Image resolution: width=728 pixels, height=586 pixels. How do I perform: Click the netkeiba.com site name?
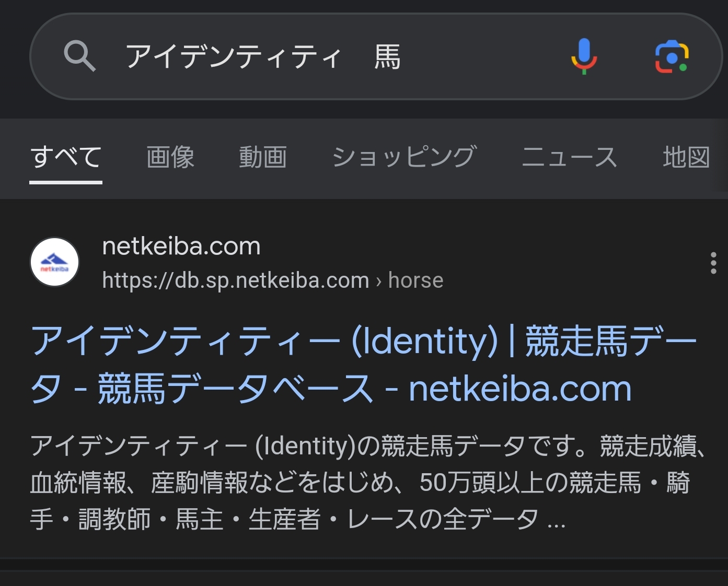pyautogui.click(x=181, y=246)
